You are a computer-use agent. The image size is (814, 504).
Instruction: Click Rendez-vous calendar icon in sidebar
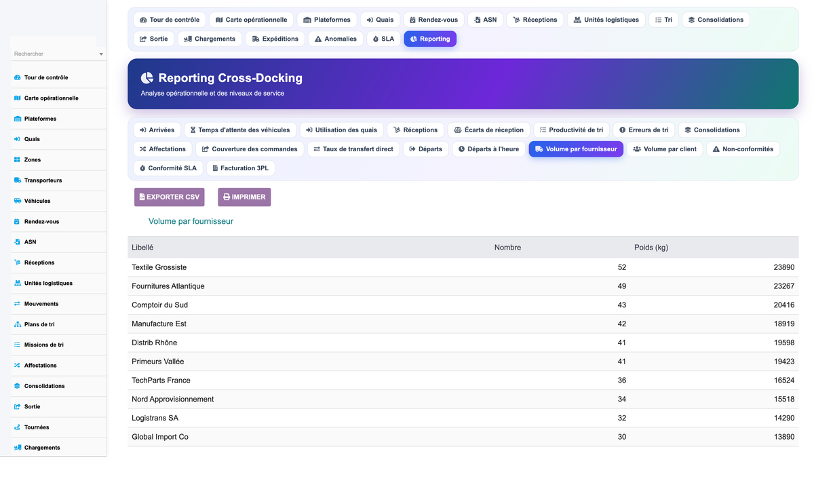point(18,222)
